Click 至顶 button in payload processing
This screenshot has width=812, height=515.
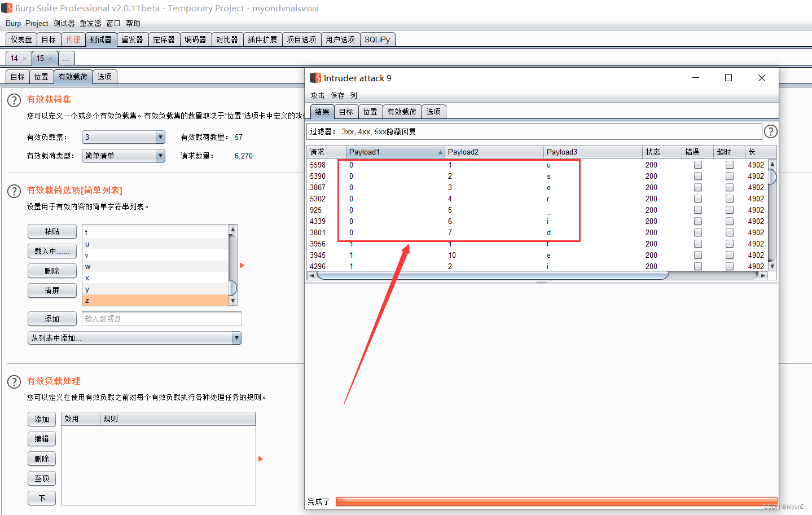click(x=42, y=478)
